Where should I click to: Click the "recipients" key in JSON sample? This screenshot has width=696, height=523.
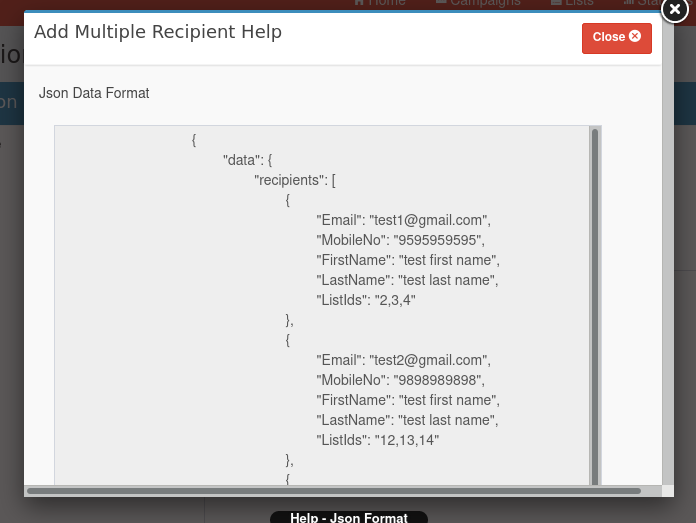pos(294,180)
